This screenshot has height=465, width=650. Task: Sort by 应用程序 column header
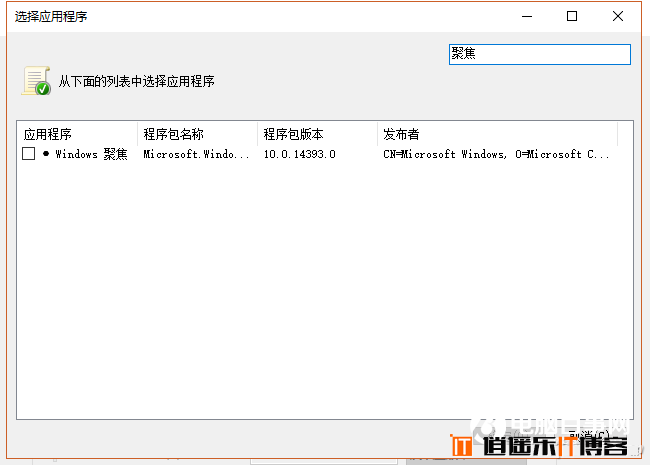[77, 134]
